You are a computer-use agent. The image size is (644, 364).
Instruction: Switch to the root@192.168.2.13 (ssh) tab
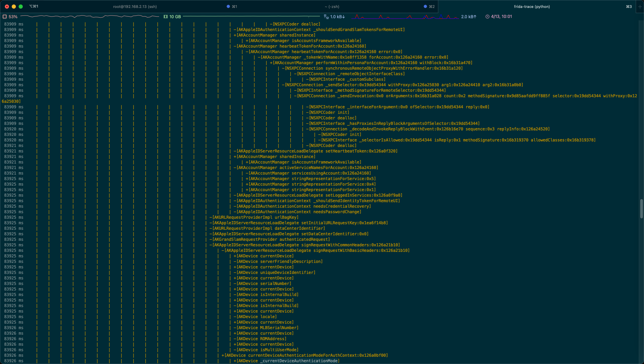tap(135, 7)
